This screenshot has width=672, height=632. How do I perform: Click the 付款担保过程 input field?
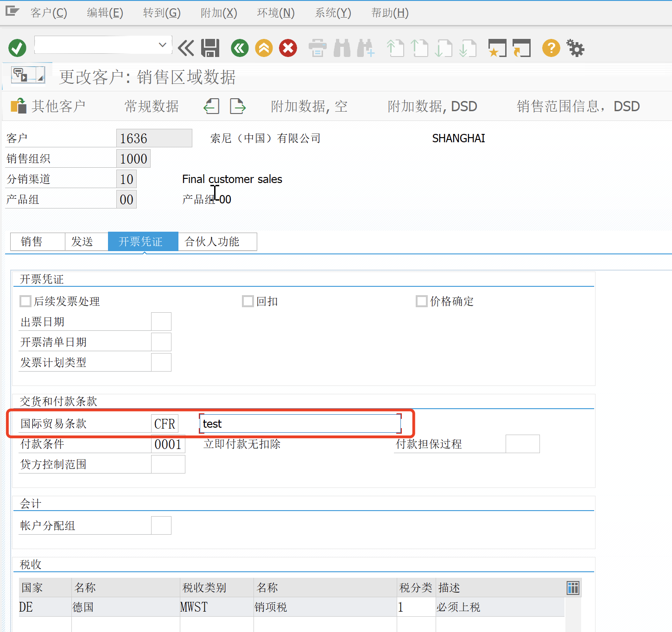pyautogui.click(x=523, y=444)
